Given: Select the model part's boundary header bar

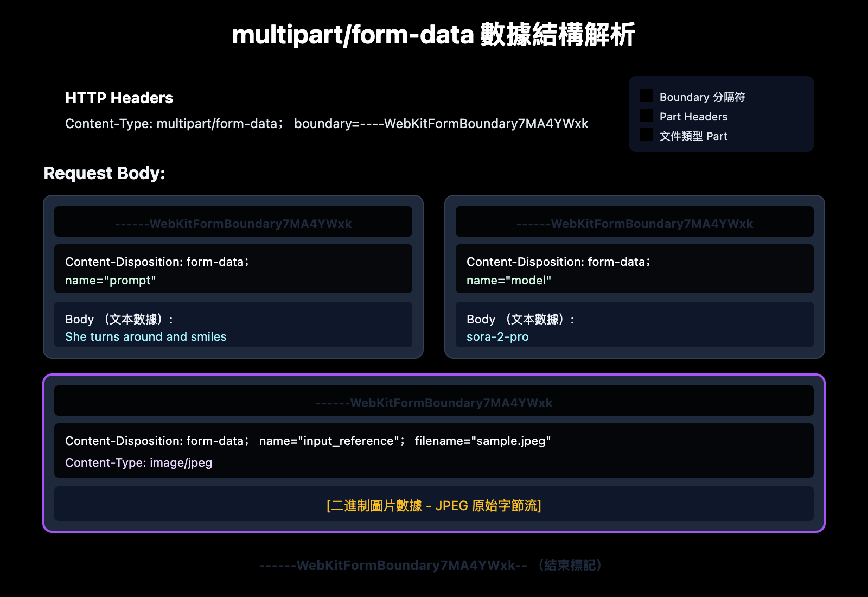Looking at the screenshot, I should coord(635,222).
